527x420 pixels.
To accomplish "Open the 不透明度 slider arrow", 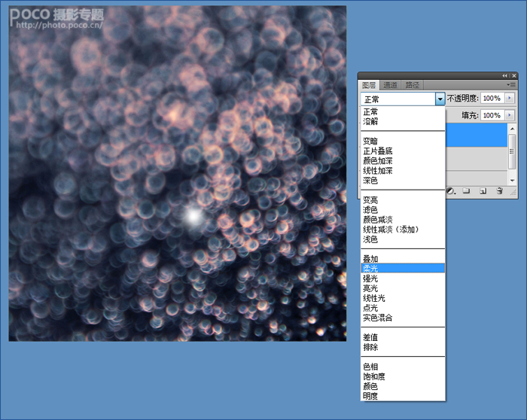I will click(x=510, y=98).
